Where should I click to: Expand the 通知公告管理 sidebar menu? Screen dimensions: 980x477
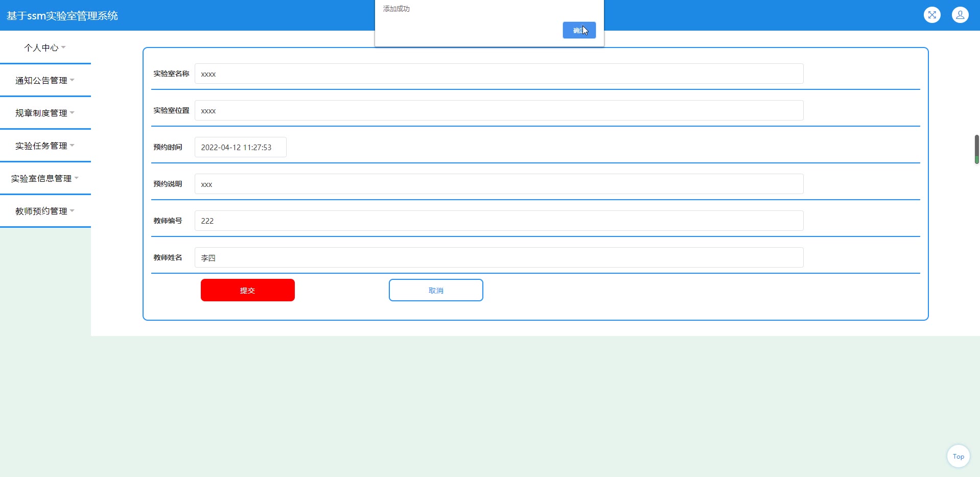[45, 80]
